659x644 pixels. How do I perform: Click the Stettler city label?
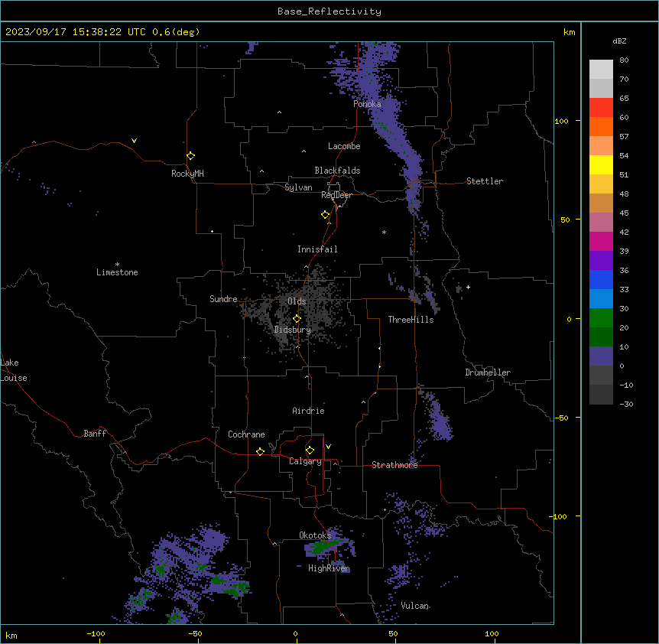pyautogui.click(x=485, y=181)
